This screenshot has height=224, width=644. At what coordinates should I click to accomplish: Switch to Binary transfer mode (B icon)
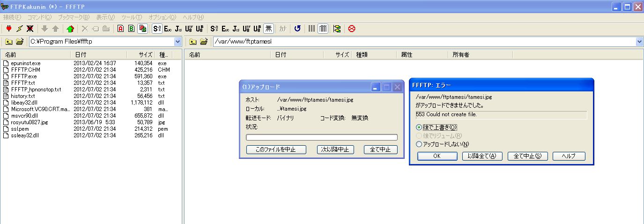click(132, 29)
